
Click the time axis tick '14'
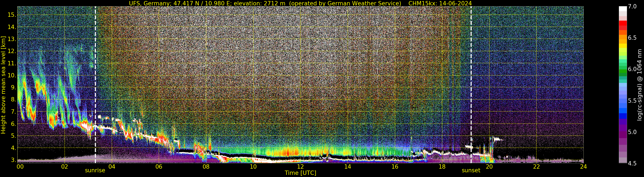click(347, 167)
